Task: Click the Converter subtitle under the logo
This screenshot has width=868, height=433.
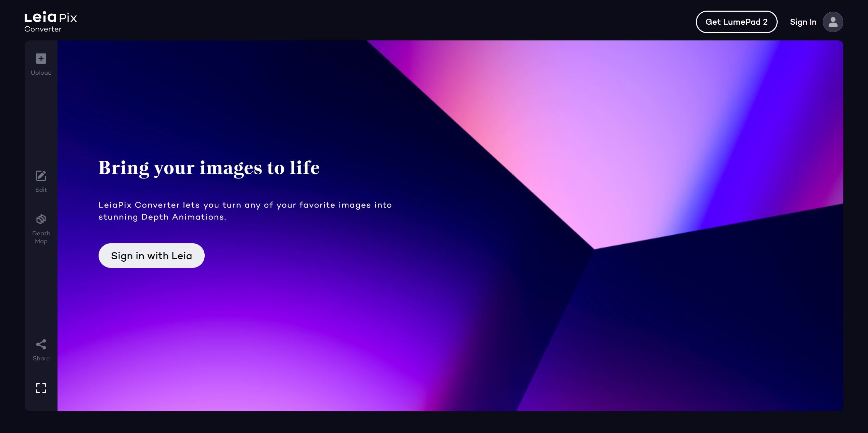Action: 43,29
